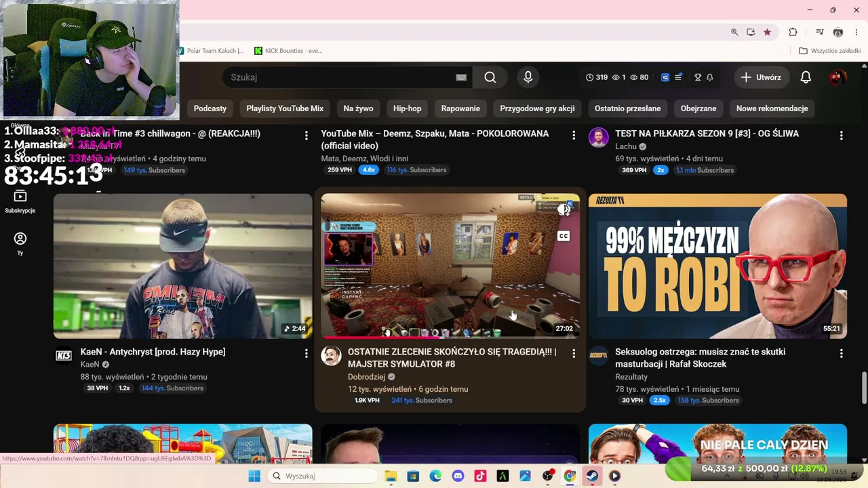Screen dimensions: 868x488
Task: Open options menu for TEST NA PIŁKARZA video
Action: (x=841, y=136)
